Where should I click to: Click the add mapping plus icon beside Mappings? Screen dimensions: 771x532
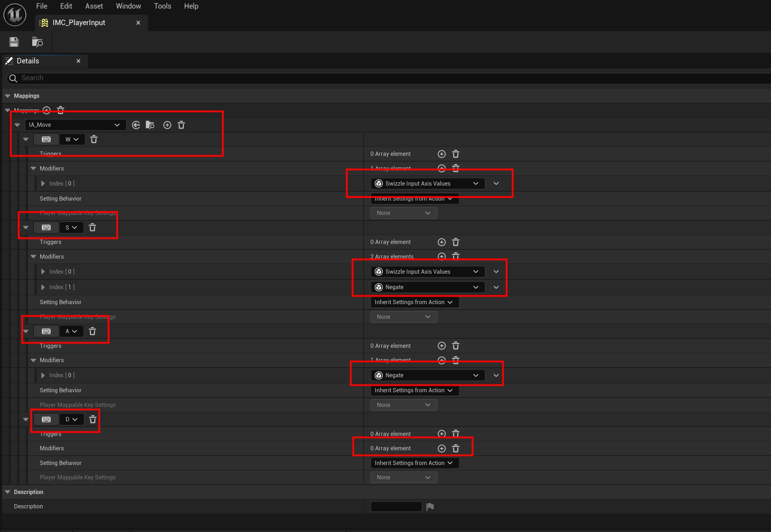click(47, 110)
